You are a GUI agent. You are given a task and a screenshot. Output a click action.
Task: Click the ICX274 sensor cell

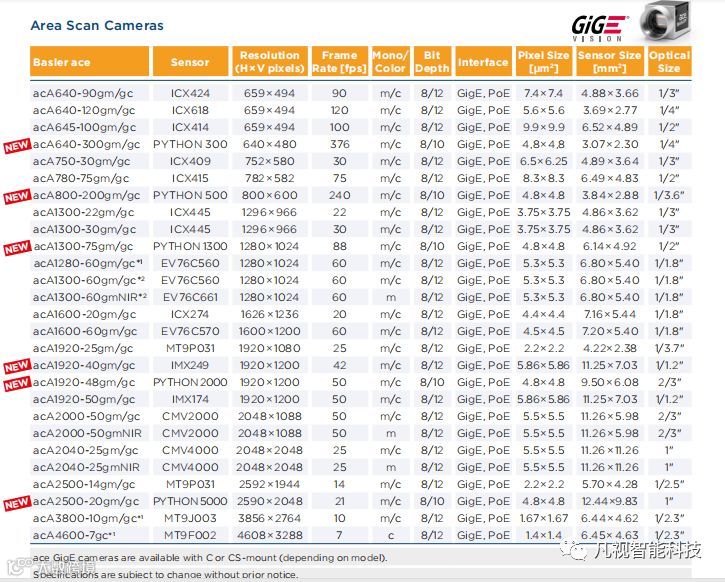point(190,315)
